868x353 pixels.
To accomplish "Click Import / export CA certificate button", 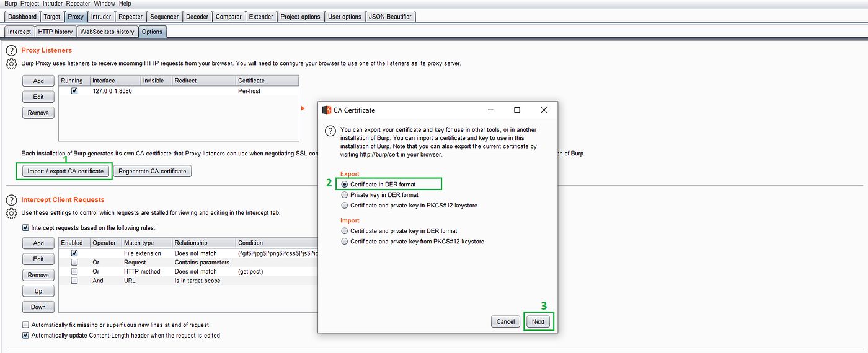I will pos(65,171).
